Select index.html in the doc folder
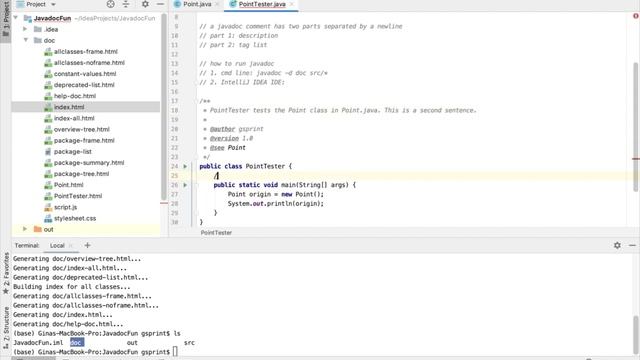 point(69,107)
